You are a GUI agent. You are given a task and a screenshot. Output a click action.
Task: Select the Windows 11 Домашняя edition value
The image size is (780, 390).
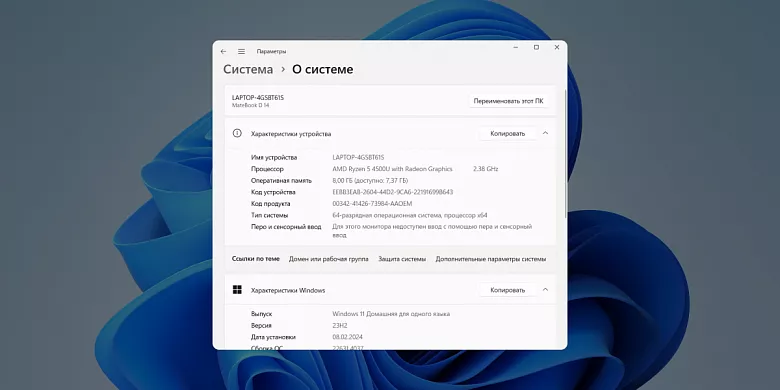(x=391, y=314)
